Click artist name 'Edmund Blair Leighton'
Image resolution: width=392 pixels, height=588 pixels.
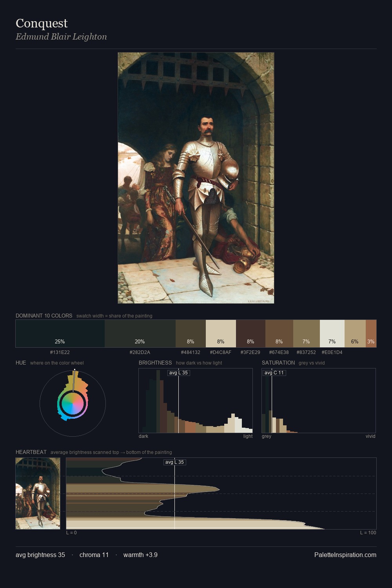point(61,37)
